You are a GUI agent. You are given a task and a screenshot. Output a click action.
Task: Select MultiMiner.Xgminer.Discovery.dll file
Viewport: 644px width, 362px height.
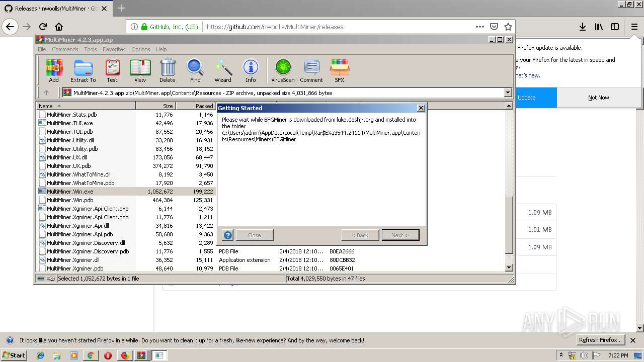[86, 243]
